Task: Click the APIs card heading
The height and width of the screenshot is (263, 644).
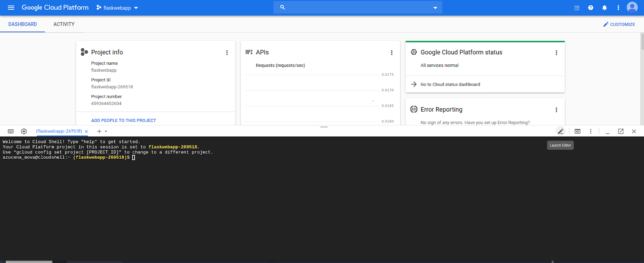Action: (x=262, y=52)
